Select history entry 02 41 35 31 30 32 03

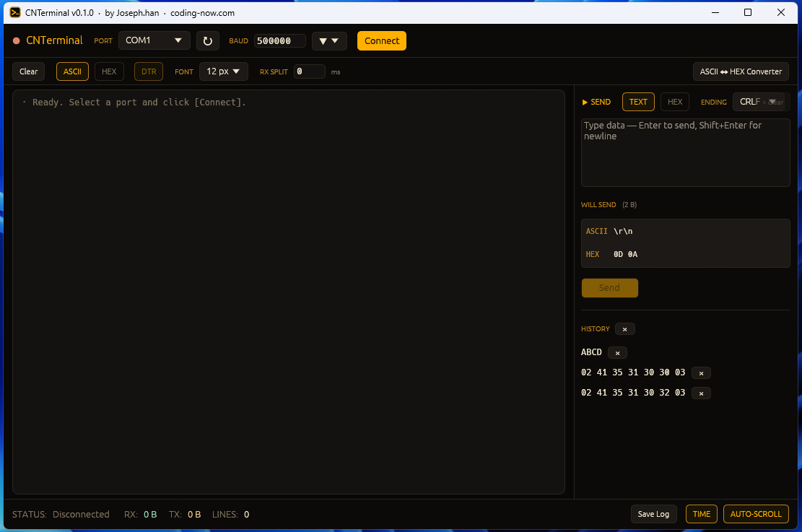pyautogui.click(x=632, y=393)
